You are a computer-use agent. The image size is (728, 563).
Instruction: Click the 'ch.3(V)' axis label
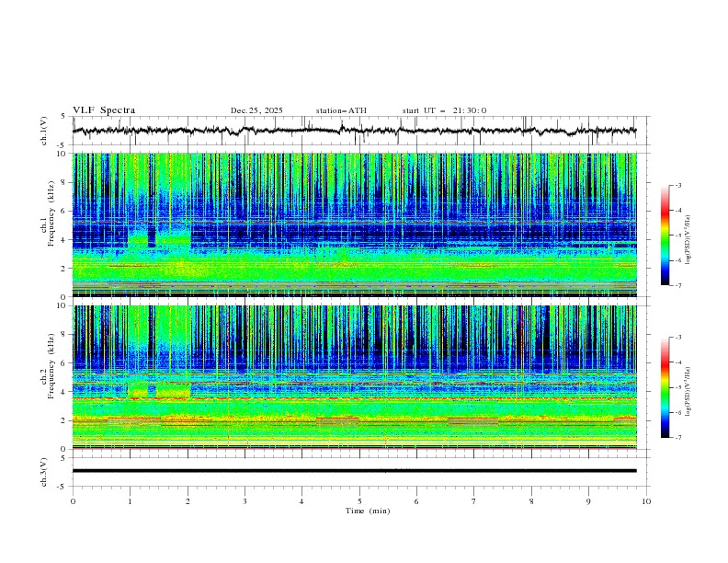44,472
